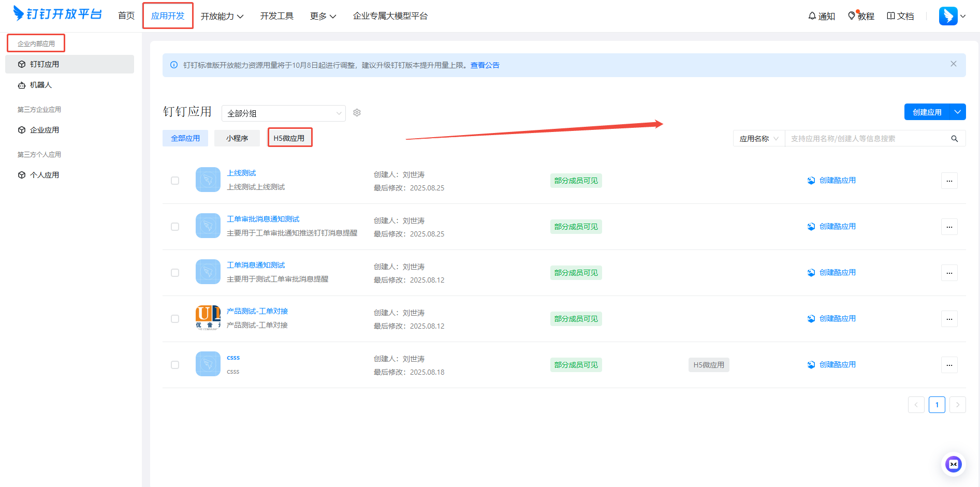Screen dimensions: 980x487
Task: Go to previous page arrow
Action: click(x=916, y=405)
